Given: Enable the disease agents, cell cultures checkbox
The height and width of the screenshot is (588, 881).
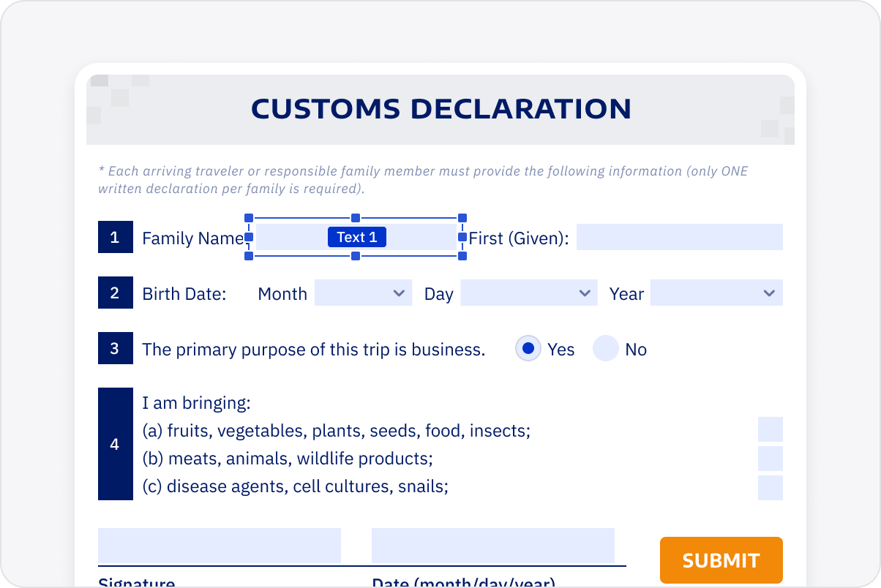Looking at the screenshot, I should click(x=770, y=488).
